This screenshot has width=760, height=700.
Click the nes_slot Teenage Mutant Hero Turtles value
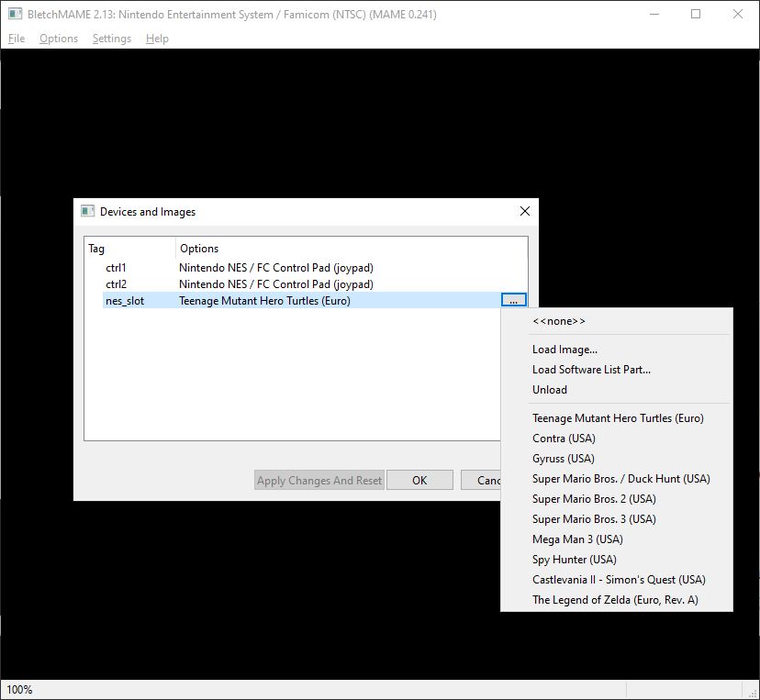pos(264,301)
